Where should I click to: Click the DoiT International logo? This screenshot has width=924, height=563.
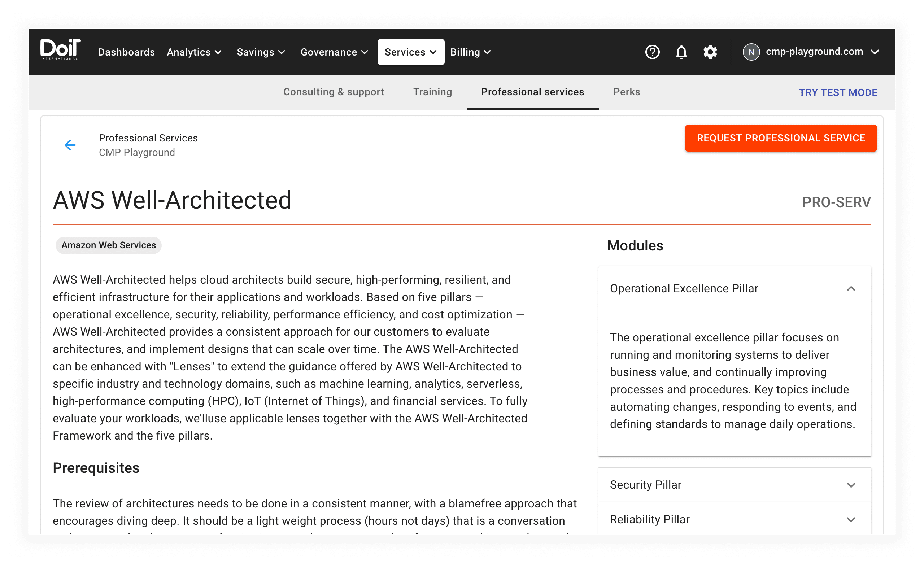[60, 50]
